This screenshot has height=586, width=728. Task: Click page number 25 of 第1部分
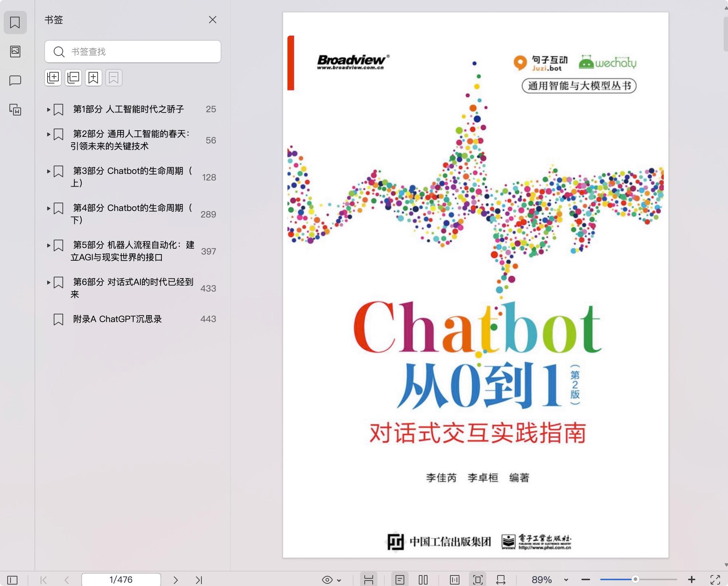(x=211, y=109)
